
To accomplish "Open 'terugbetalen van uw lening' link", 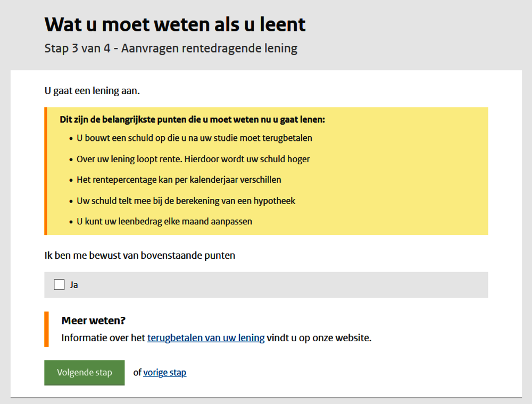I will 205,338.
